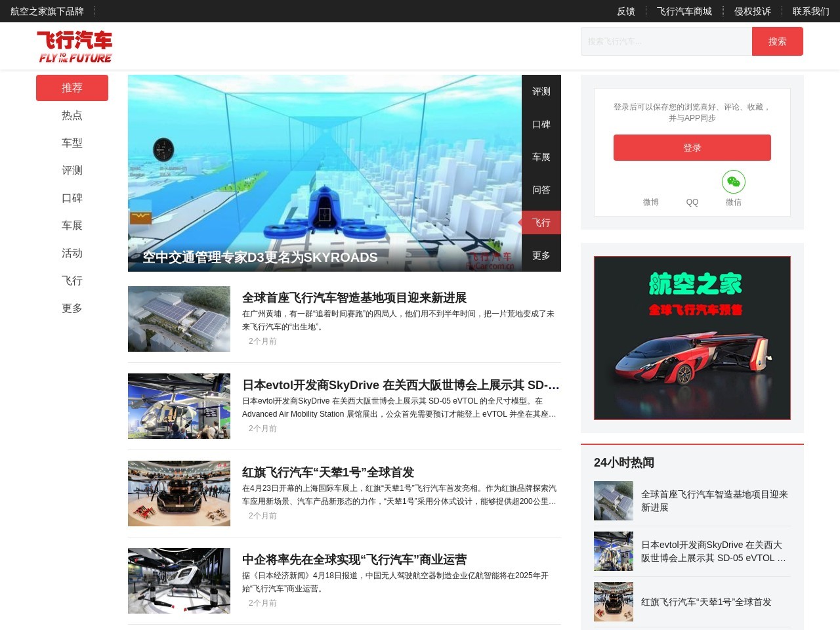
Task: Expand 更多 in left sidebar
Action: click(72, 308)
